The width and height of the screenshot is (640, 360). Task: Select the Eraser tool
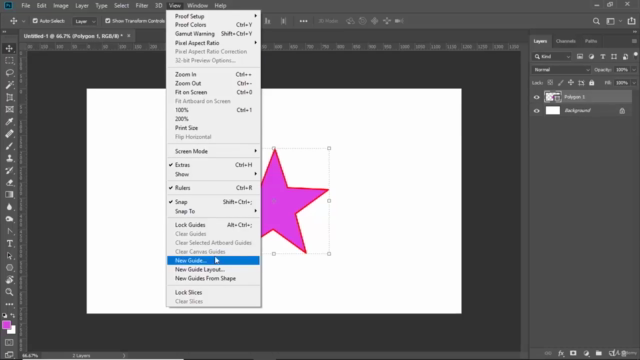(9, 182)
